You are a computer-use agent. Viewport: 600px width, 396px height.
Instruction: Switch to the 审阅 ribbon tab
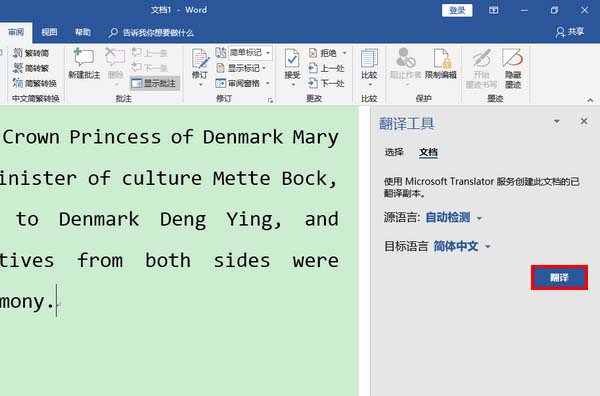[x=16, y=32]
